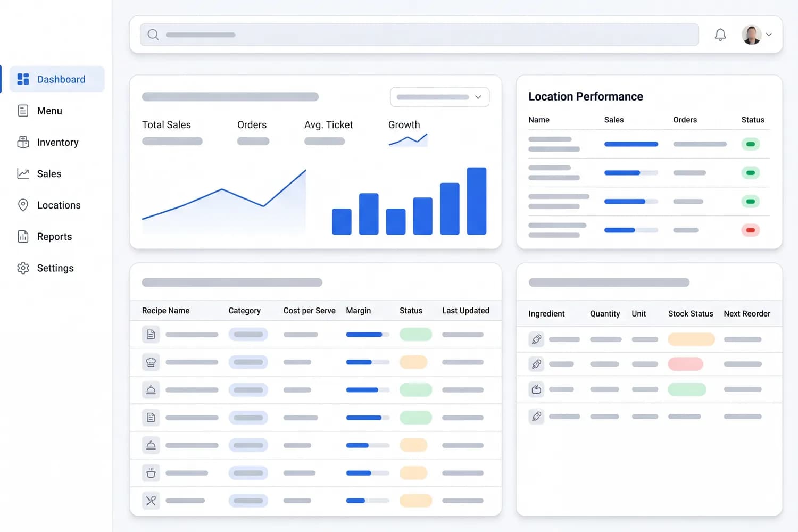Screen dimensions: 798x532
Task: Click the red status pill in Location Performance
Action: (751, 230)
